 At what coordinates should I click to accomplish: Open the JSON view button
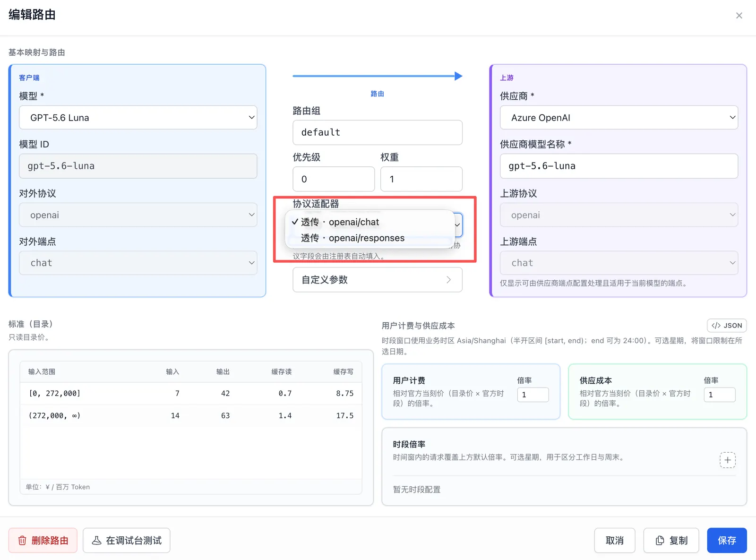727,326
